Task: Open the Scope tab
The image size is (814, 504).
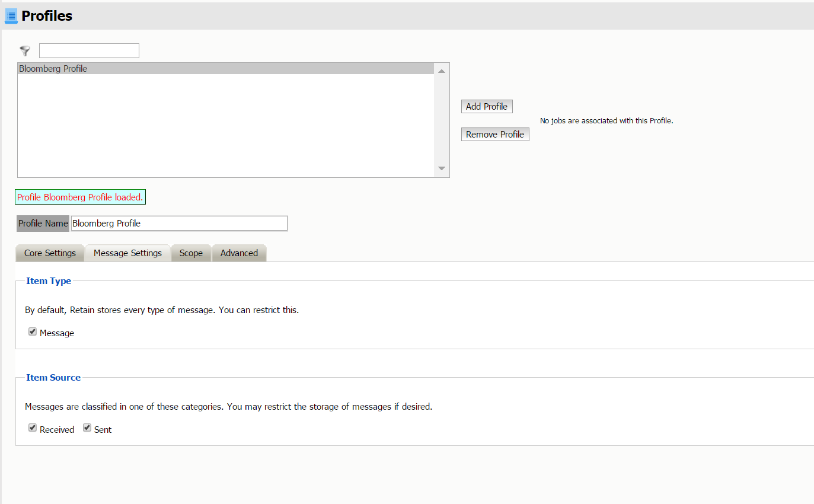Action: tap(191, 253)
